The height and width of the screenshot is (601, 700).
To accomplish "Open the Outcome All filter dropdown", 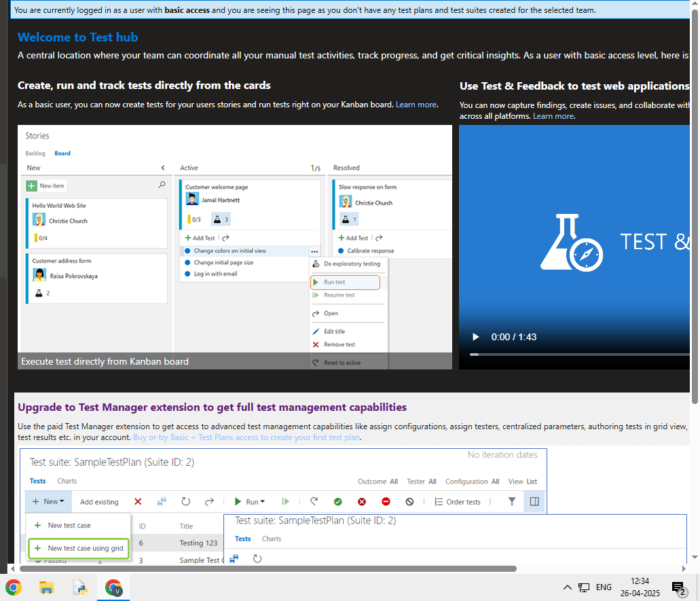I will tap(377, 481).
